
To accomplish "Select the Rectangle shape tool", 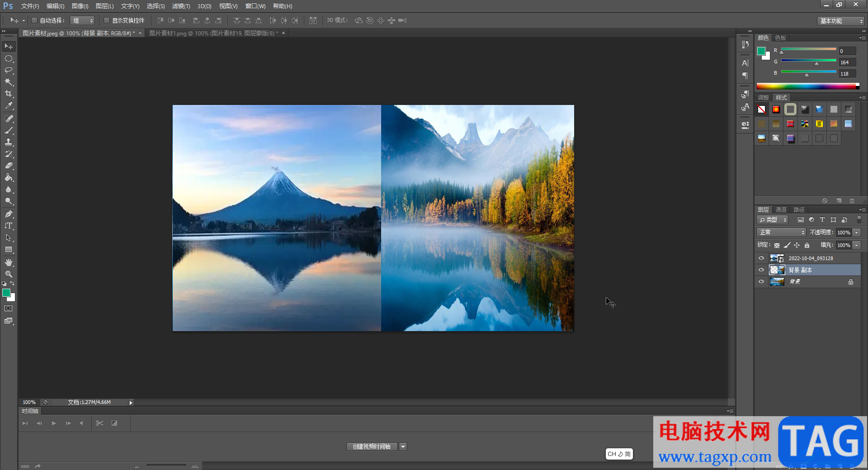I will tap(9, 250).
